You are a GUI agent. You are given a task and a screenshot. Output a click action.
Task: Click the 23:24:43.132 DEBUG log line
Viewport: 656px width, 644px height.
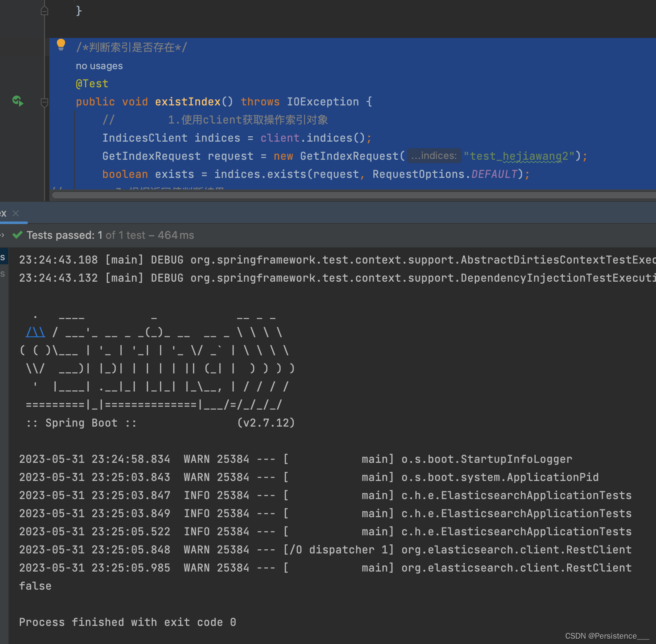(x=337, y=278)
